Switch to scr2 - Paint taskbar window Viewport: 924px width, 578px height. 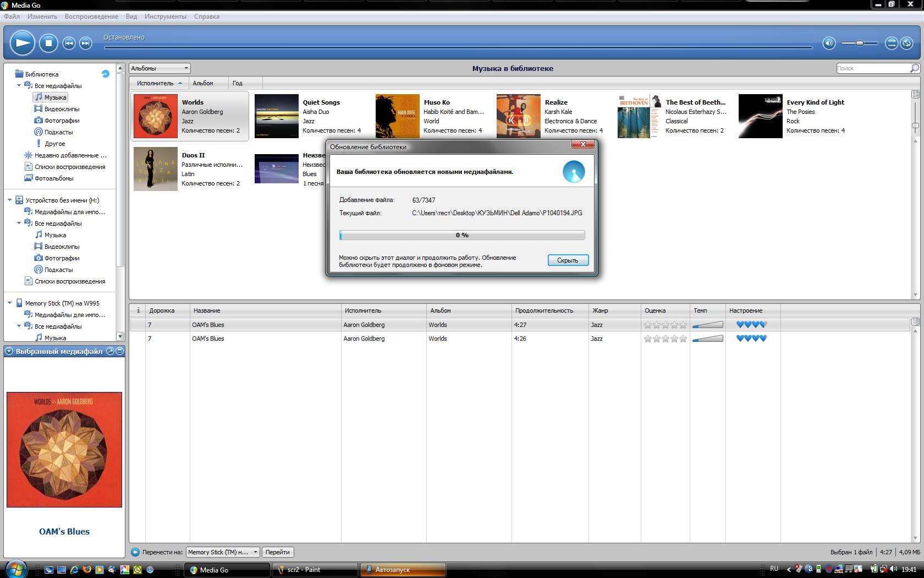pyautogui.click(x=315, y=570)
